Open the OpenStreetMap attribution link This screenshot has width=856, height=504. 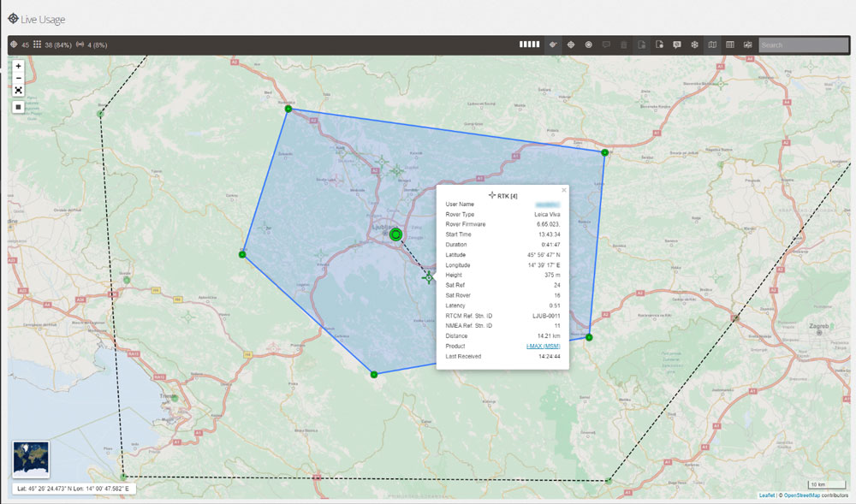[x=801, y=495]
